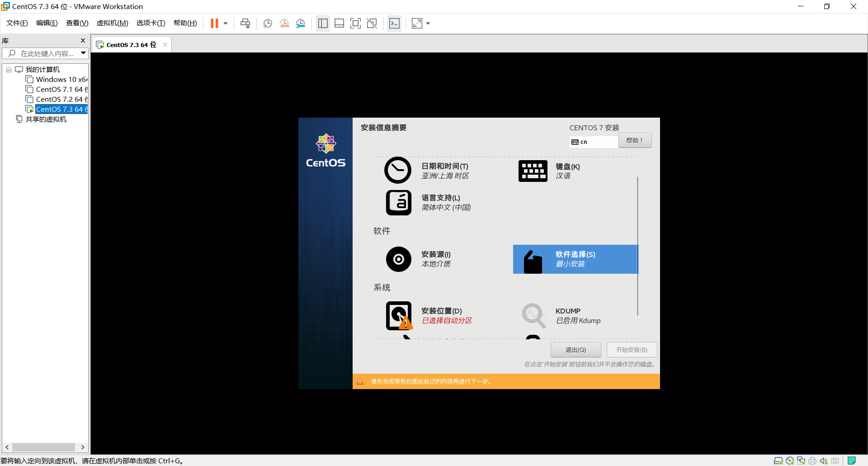Screen dimensions: 868x466
Task: Open the stretch display dropdown arrow
Action: pos(428,24)
